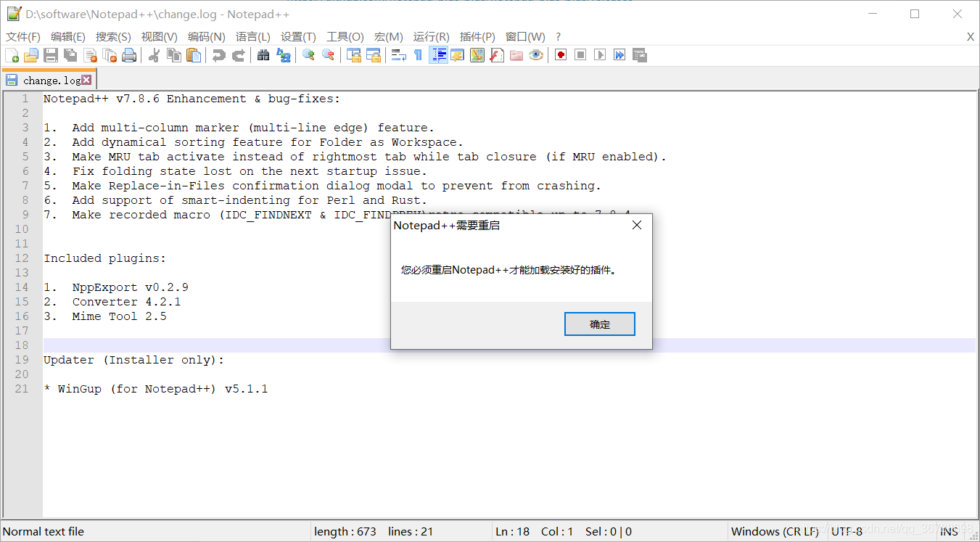Open the 编辑(E) menu

click(x=68, y=37)
